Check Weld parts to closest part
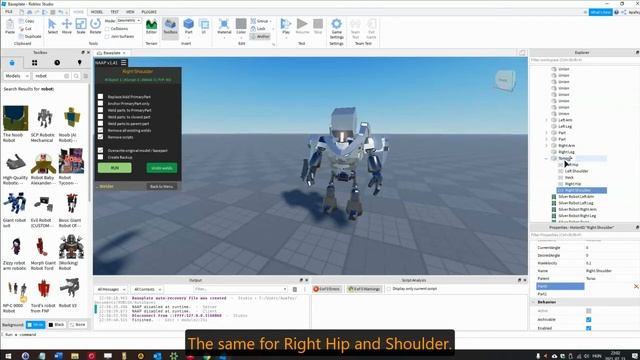 click(100, 117)
